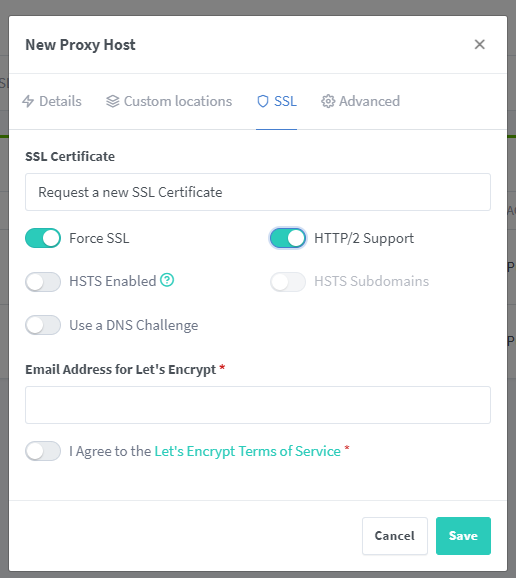The image size is (516, 578).
Task: Turn off HTTP/2 Support switch
Action: click(x=288, y=238)
